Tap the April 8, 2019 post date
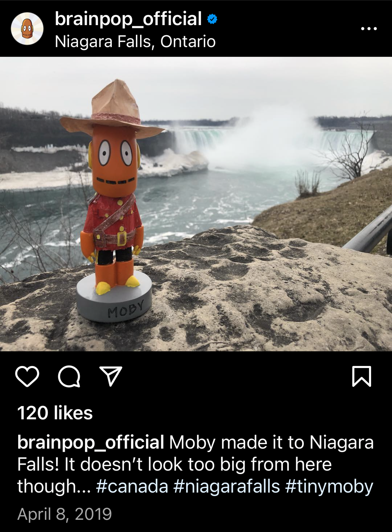 click(64, 514)
